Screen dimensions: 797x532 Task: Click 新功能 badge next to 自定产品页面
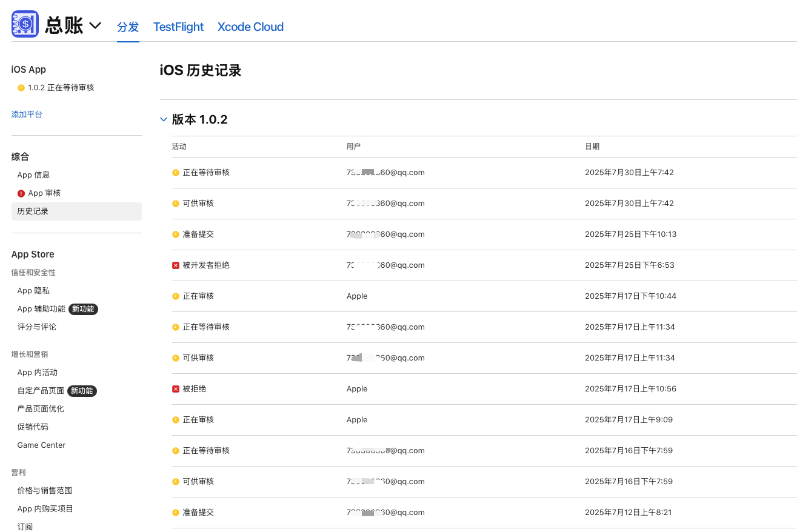point(82,391)
